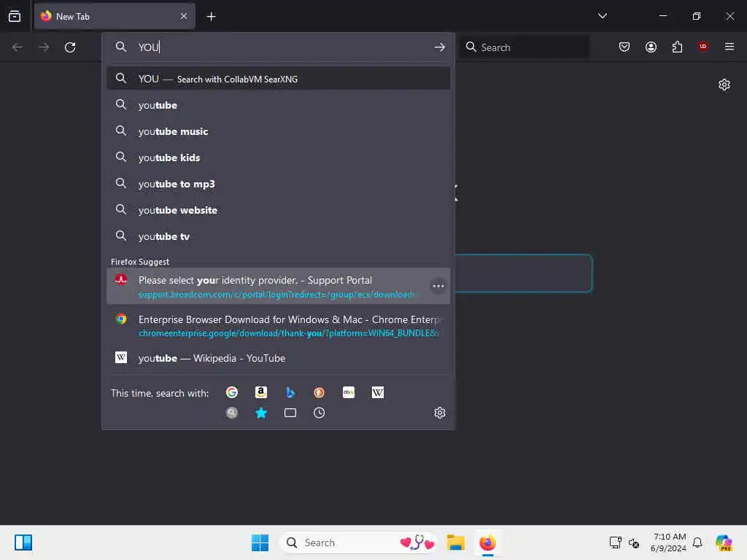Screen dimensions: 747x560
Task: Choose the 'youtube music' suggestion
Action: [279, 131]
